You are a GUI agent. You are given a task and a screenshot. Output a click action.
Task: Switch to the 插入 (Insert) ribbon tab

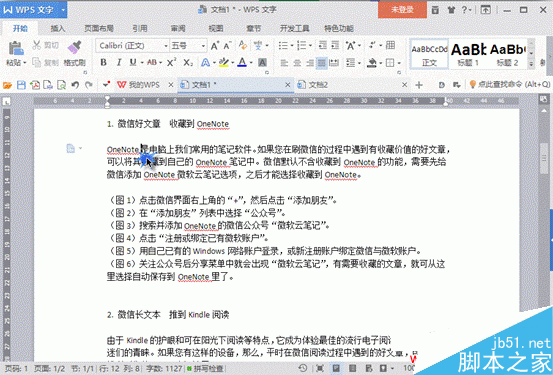pyautogui.click(x=58, y=28)
